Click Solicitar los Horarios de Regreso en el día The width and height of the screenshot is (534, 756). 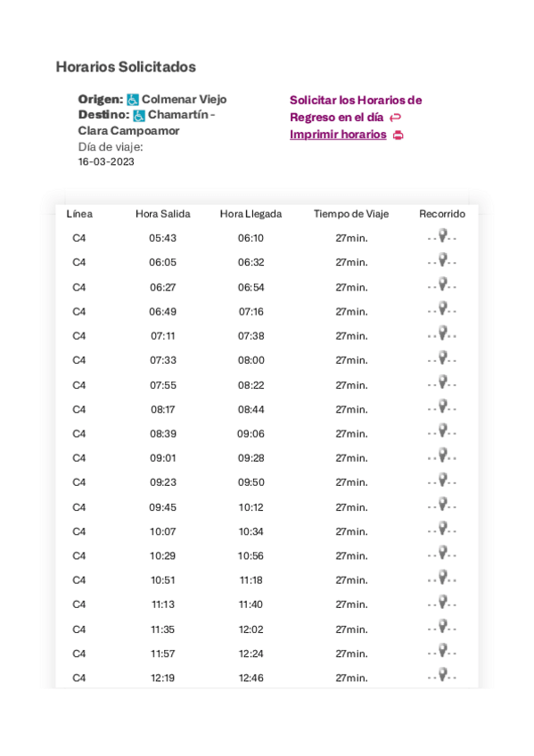tap(355, 108)
